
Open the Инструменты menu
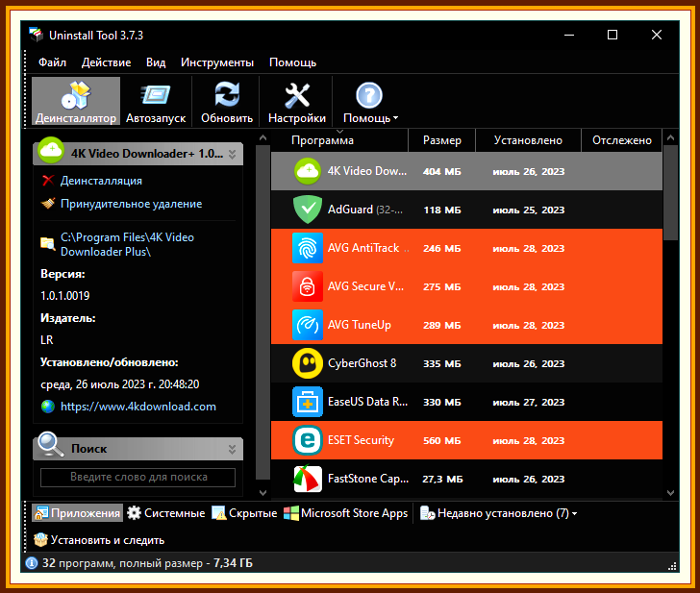coord(217,62)
